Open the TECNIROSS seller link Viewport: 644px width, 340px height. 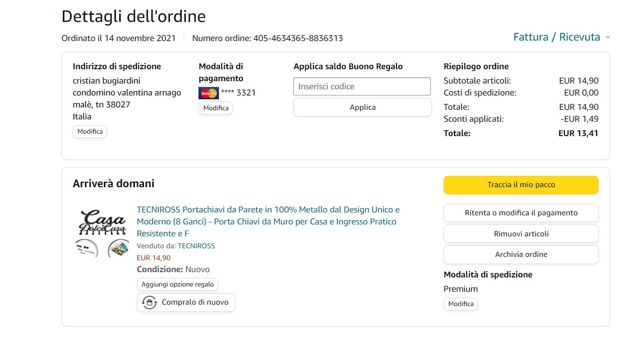click(196, 246)
